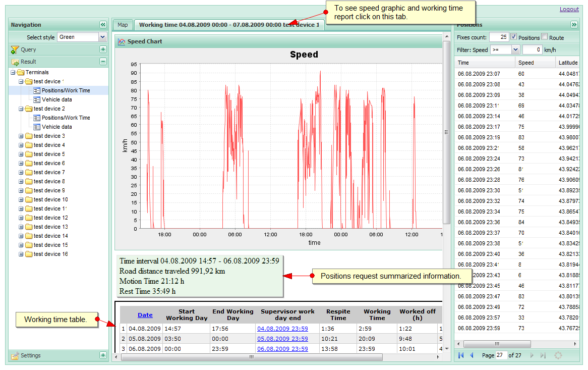Click the report vertical scrollbar thumb
This screenshot has width=588, height=370.
click(x=446, y=132)
